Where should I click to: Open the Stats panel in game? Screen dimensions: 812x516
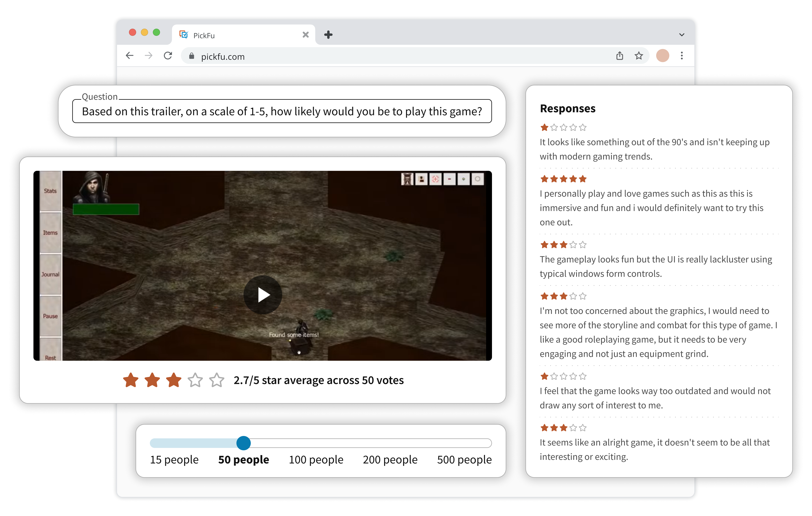[50, 191]
